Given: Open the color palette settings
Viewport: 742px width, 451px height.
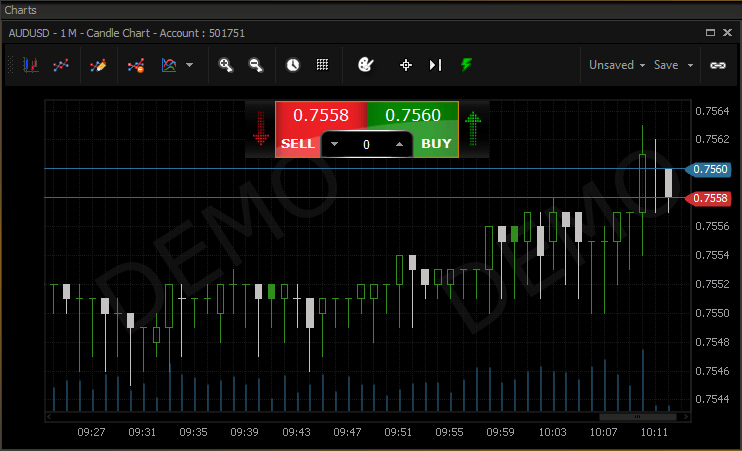Looking at the screenshot, I should [365, 65].
